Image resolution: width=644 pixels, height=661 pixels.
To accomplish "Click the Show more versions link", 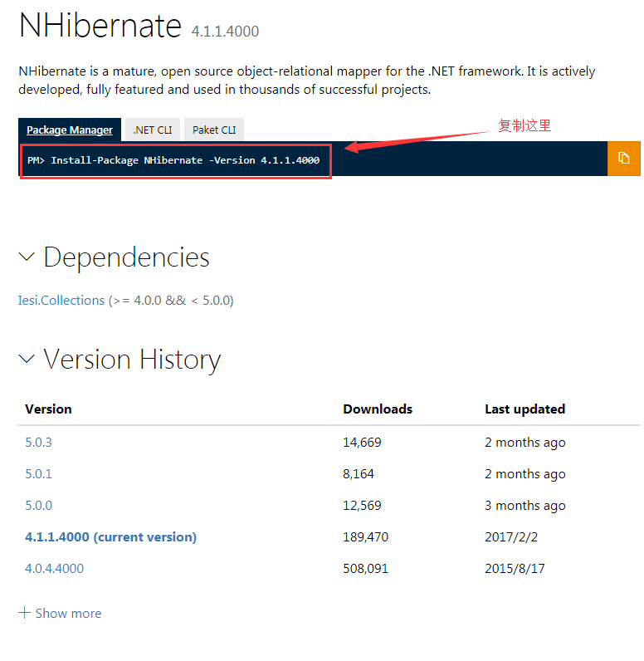I will [68, 614].
